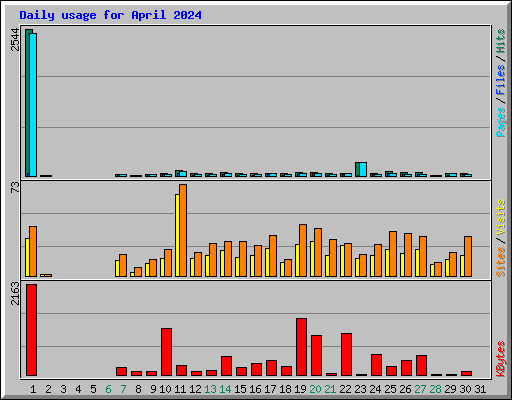Click the day 31 axis label
Viewport: 512px width, 400px height.
[x=480, y=389]
